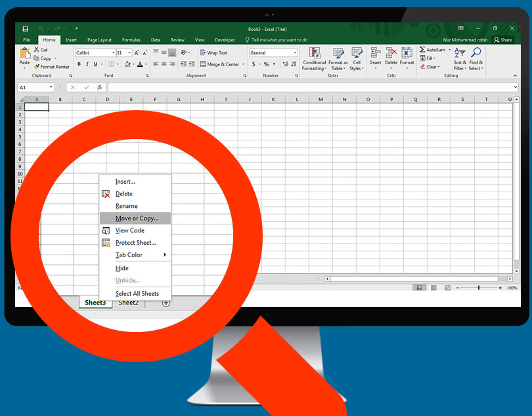
Task: Apply Conditional Formatting from the Styles group
Action: (314, 59)
